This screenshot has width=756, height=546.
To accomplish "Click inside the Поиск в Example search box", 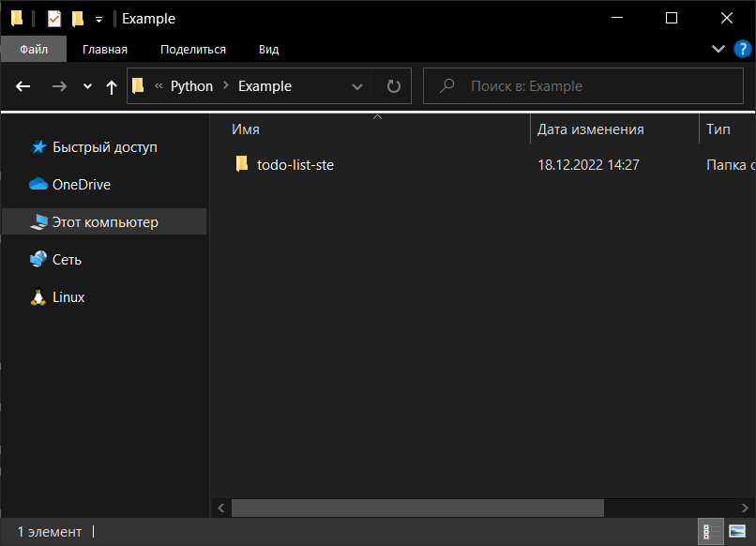I will 582,85.
